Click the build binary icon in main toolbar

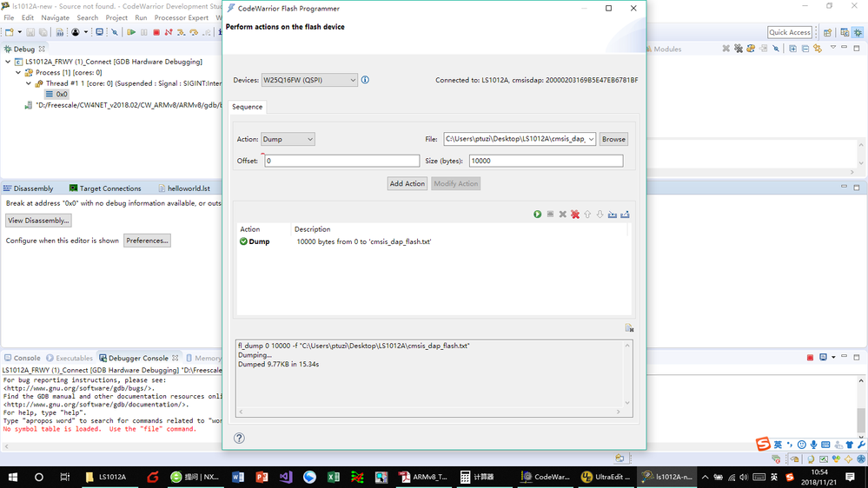pos(59,32)
